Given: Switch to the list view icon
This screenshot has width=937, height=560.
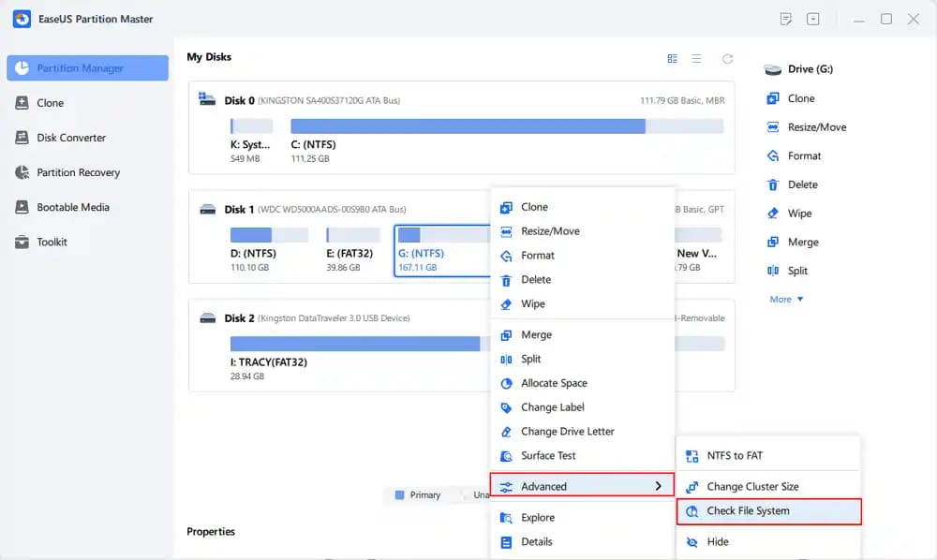Looking at the screenshot, I should click(696, 58).
